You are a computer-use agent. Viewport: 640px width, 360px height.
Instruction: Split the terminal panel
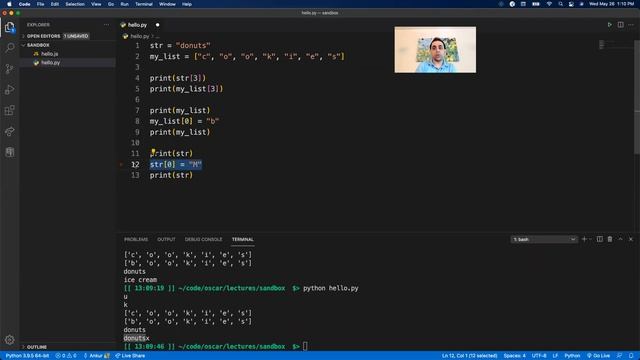[x=600, y=239]
